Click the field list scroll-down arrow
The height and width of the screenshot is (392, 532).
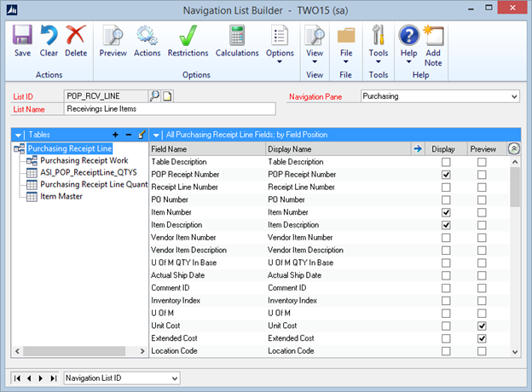515,352
